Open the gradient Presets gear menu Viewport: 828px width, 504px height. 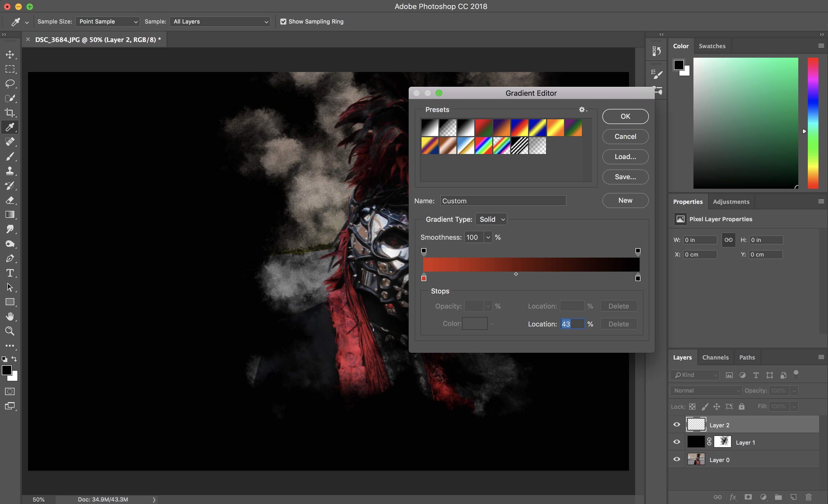pyautogui.click(x=582, y=109)
